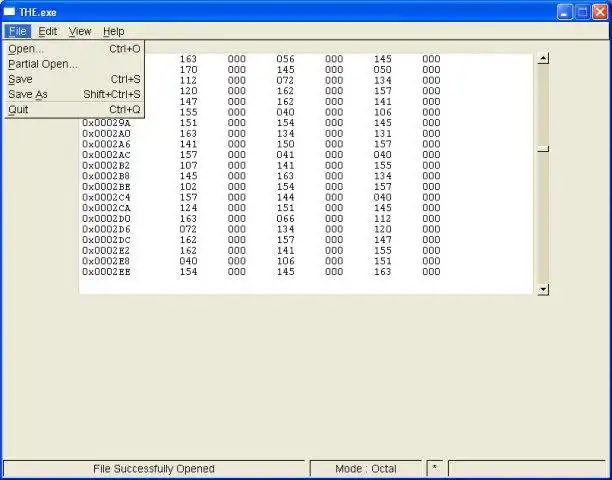The width and height of the screenshot is (612, 480).
Task: Choose Open... from the File menu
Action: (x=74, y=49)
